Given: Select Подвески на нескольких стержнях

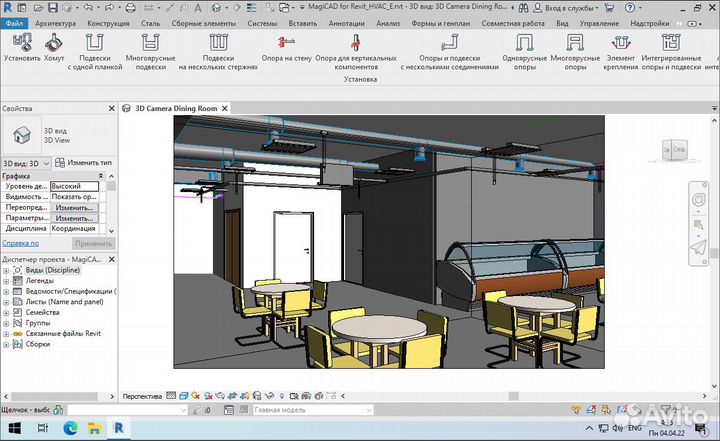Looking at the screenshot, I should pyautogui.click(x=218, y=52).
